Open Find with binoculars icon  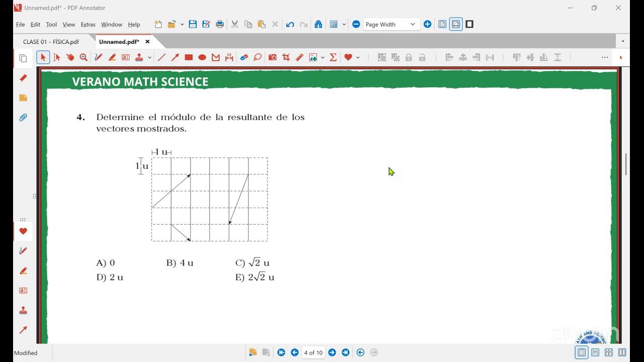coord(318,24)
